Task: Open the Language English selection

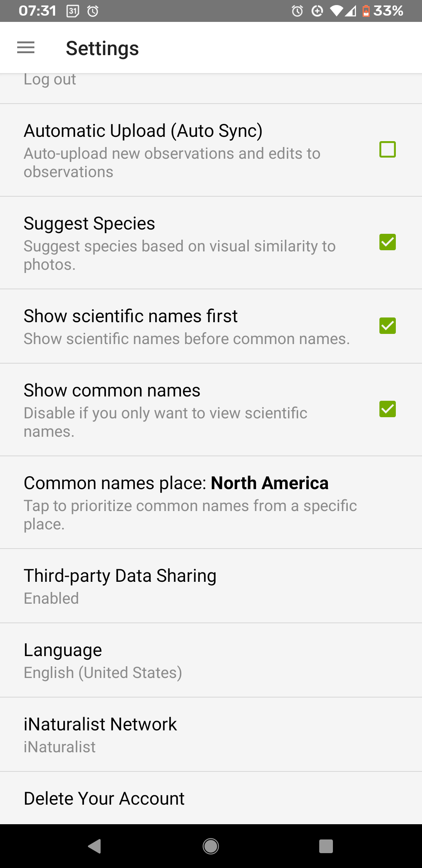Action: point(211,660)
